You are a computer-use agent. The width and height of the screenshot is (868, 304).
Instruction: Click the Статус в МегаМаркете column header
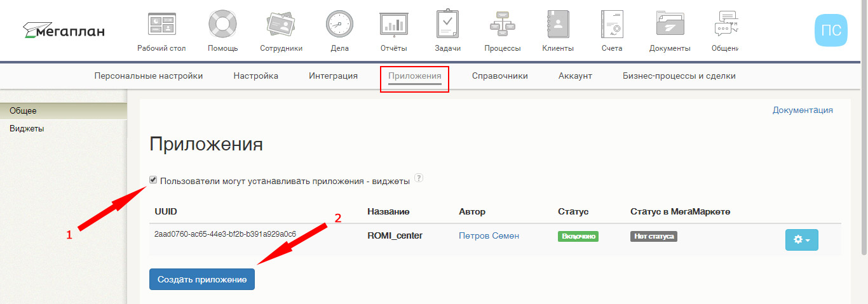tap(680, 211)
